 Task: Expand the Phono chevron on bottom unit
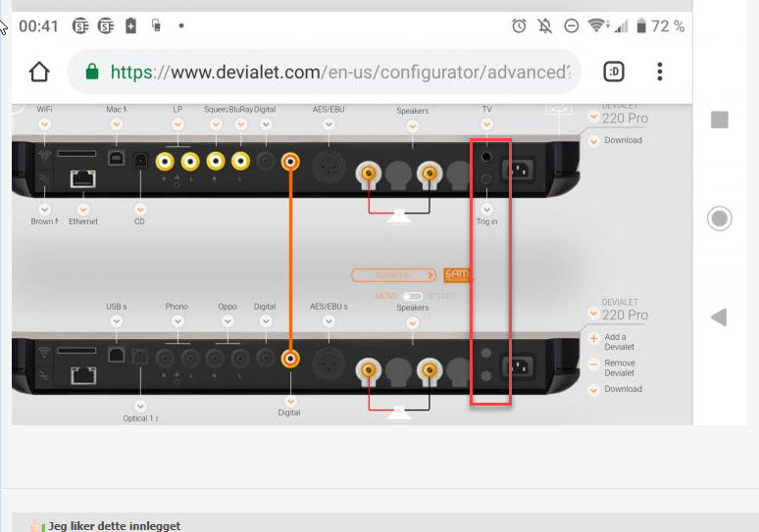tap(178, 321)
